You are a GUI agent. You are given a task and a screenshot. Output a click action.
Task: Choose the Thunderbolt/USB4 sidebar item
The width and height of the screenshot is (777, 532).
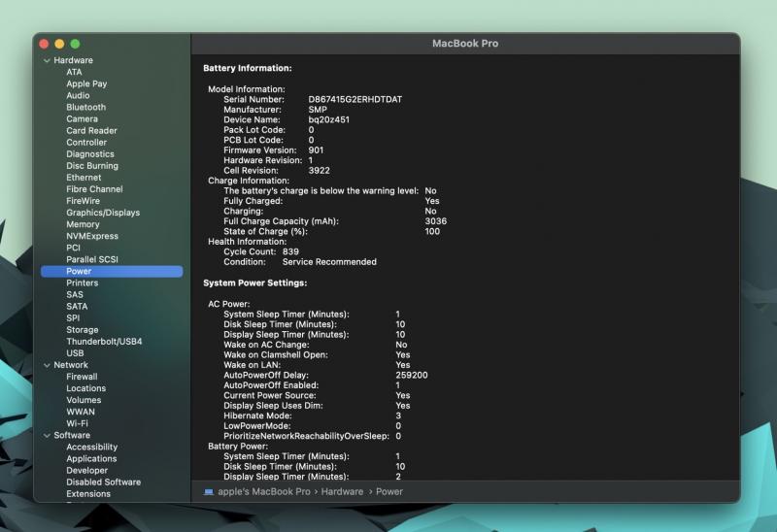click(104, 342)
